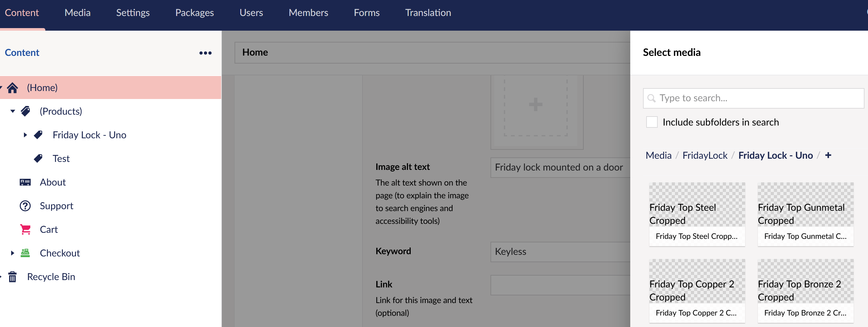Expand the Friday Lock - Uno node
The width and height of the screenshot is (868, 327).
point(25,135)
